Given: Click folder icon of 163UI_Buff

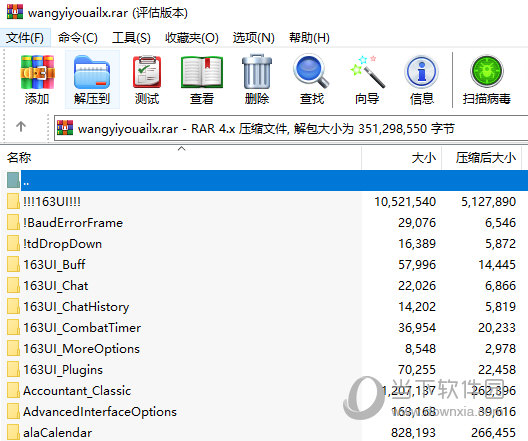Looking at the screenshot, I should coord(13,264).
